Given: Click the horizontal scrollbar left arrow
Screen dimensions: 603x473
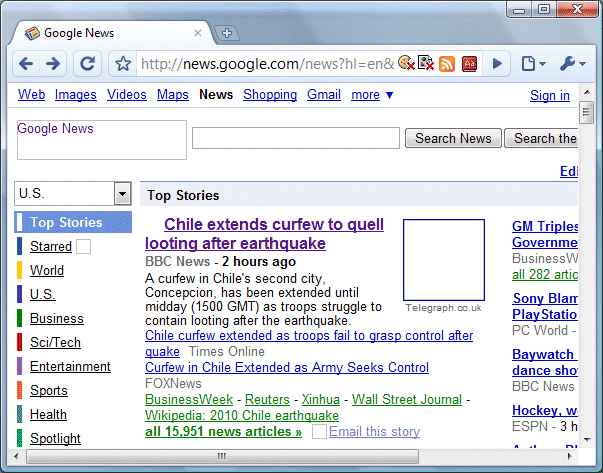Looking at the screenshot, I should pos(16,456).
